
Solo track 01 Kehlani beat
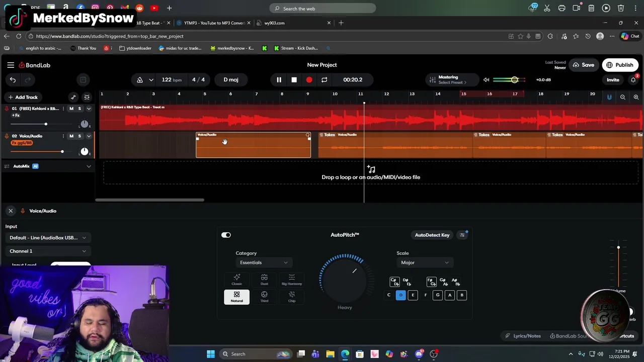[79, 109]
